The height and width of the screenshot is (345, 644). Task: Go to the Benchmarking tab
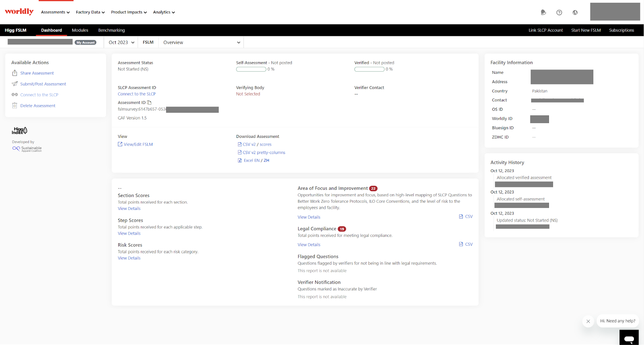click(x=111, y=31)
